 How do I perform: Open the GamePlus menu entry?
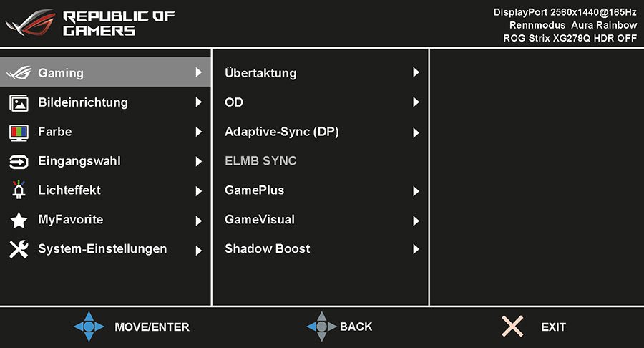click(x=321, y=190)
